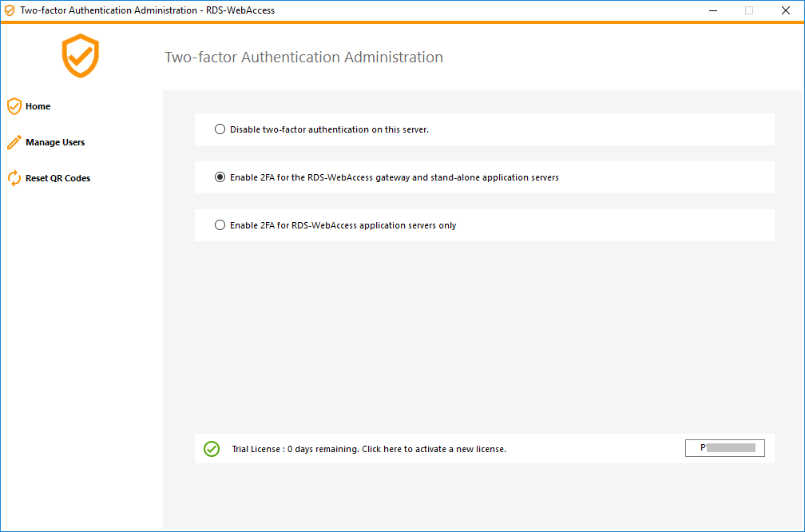
Task: Click the Home shield icon
Action: tap(14, 106)
